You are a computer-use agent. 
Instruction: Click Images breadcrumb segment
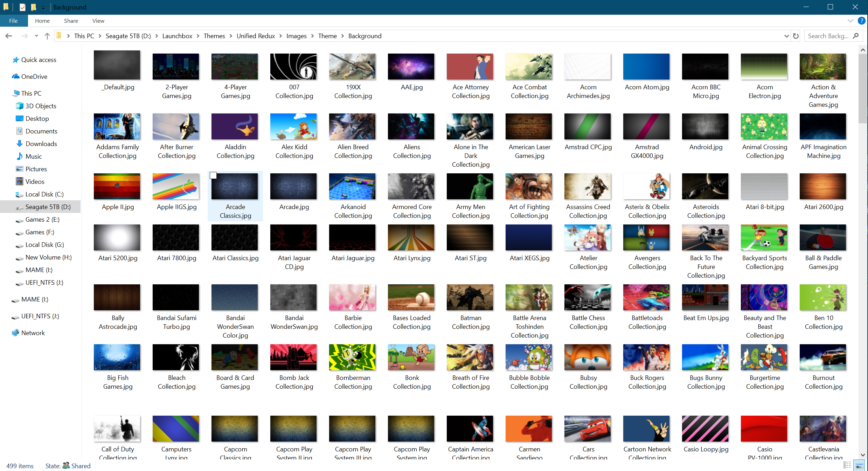pos(296,36)
